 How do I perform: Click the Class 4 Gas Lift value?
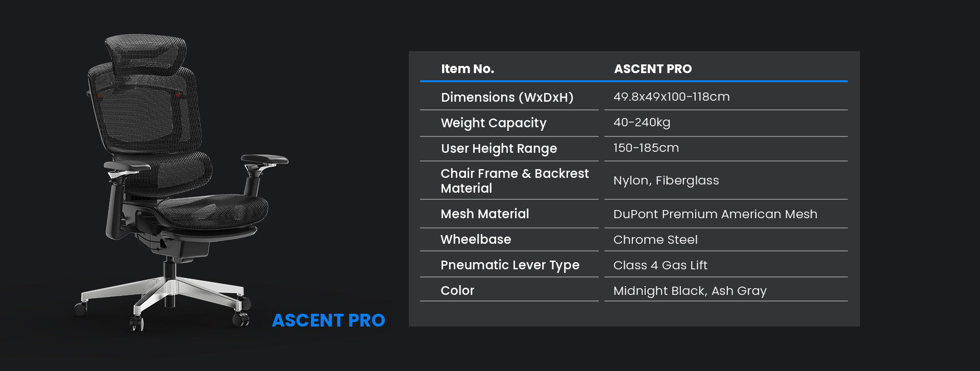point(660,265)
